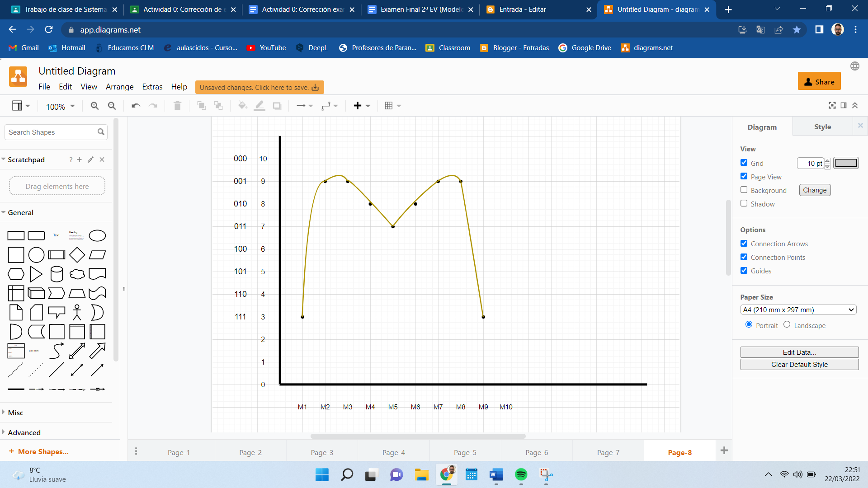Screen dimensions: 868x488
Task: Click the undo arrow in toolbar
Action: tap(136, 106)
